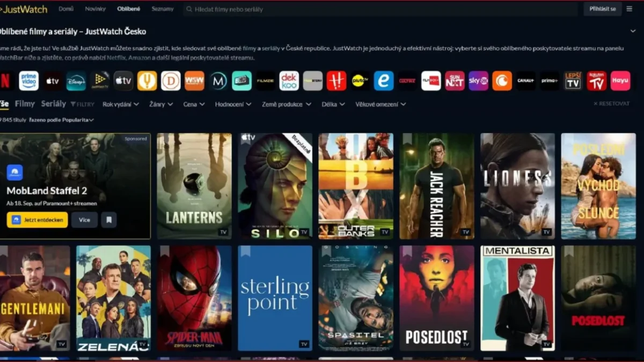Select the Rakuten TV provider icon
The height and width of the screenshot is (362, 644).
coord(596,81)
